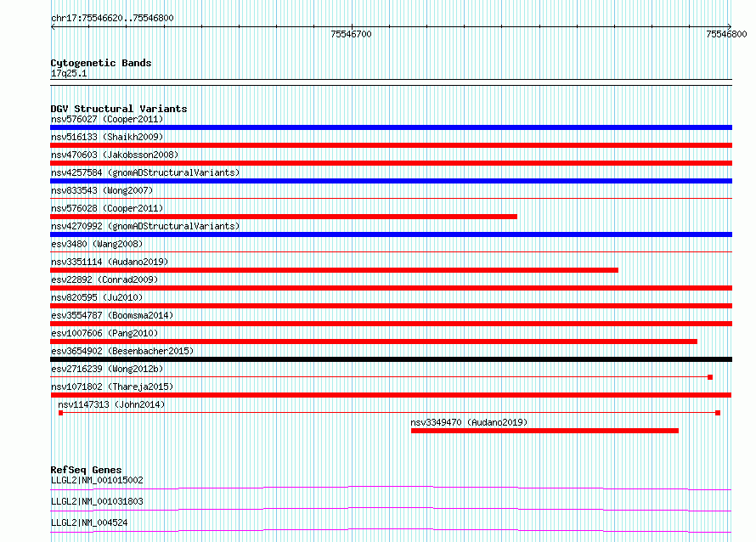Select esv3554787 (Boomsma2014) label

(112, 315)
